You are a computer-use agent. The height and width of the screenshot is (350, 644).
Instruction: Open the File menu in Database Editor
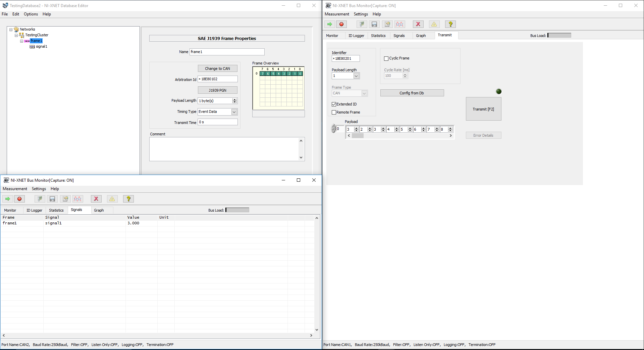click(5, 14)
